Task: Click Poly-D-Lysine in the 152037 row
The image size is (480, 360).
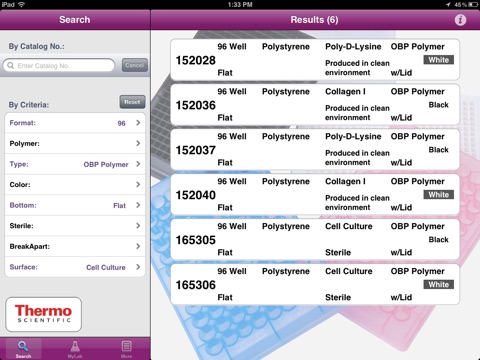Action: tap(353, 137)
